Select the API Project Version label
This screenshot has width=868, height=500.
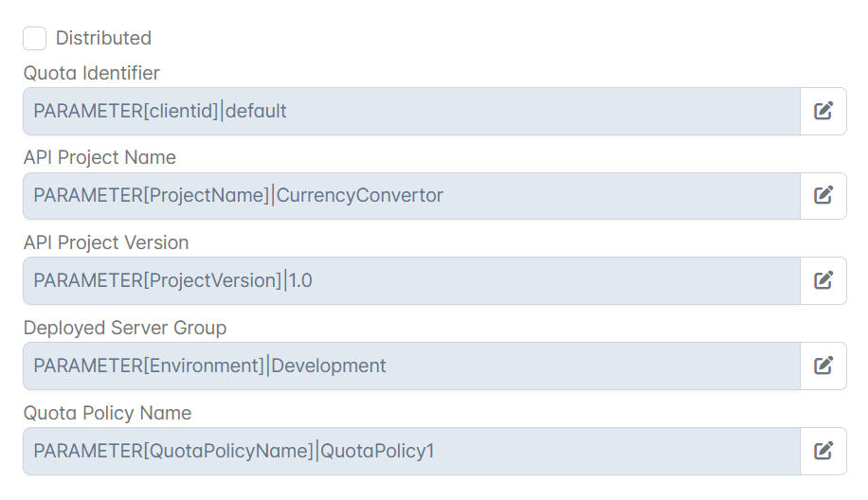[106, 242]
